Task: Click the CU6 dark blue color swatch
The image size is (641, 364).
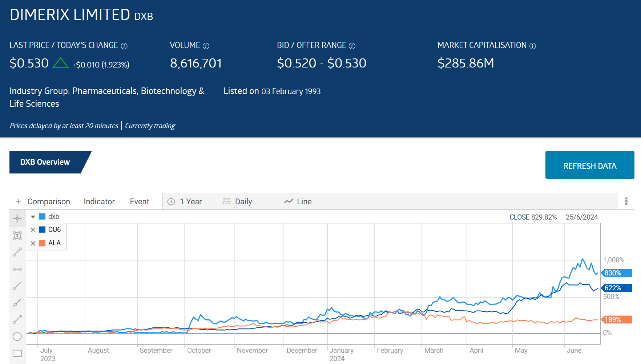Action: point(43,230)
